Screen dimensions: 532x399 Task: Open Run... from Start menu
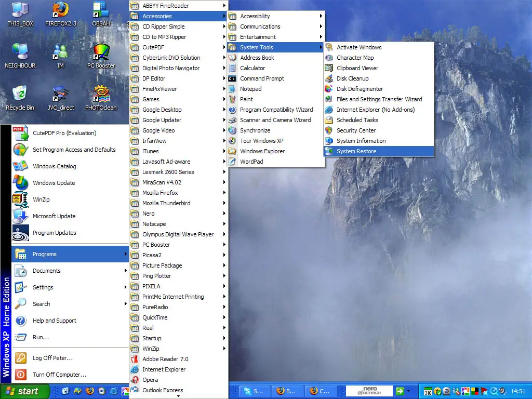click(x=70, y=337)
